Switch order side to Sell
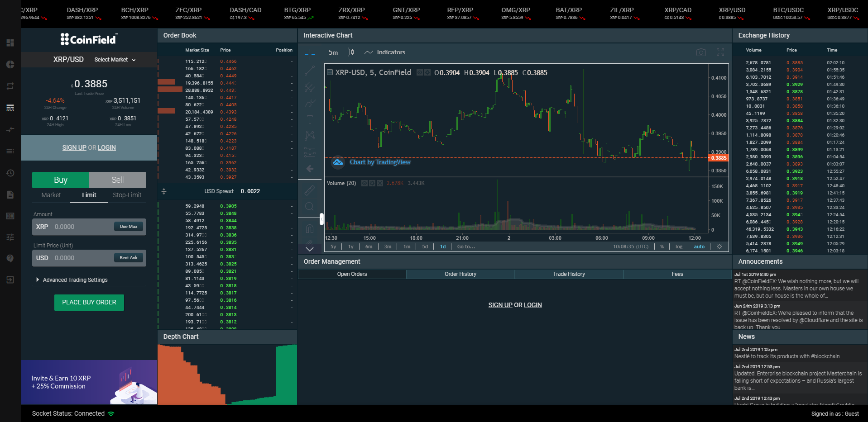This screenshot has width=868, height=422. click(118, 180)
